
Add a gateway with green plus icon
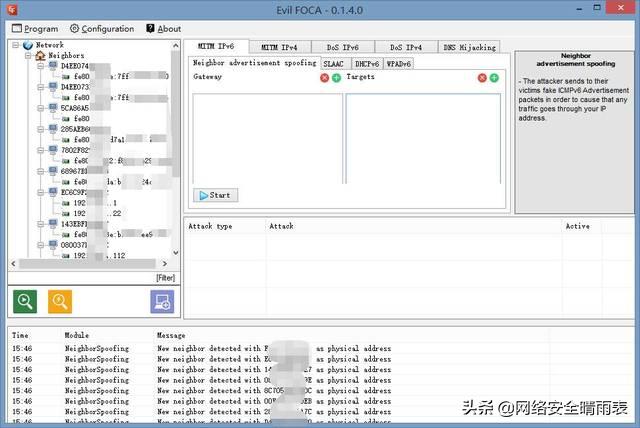[336, 78]
